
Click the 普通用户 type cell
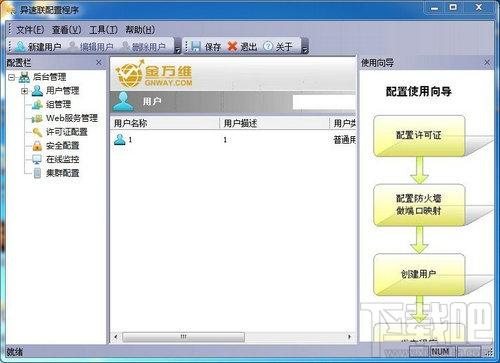coord(344,140)
